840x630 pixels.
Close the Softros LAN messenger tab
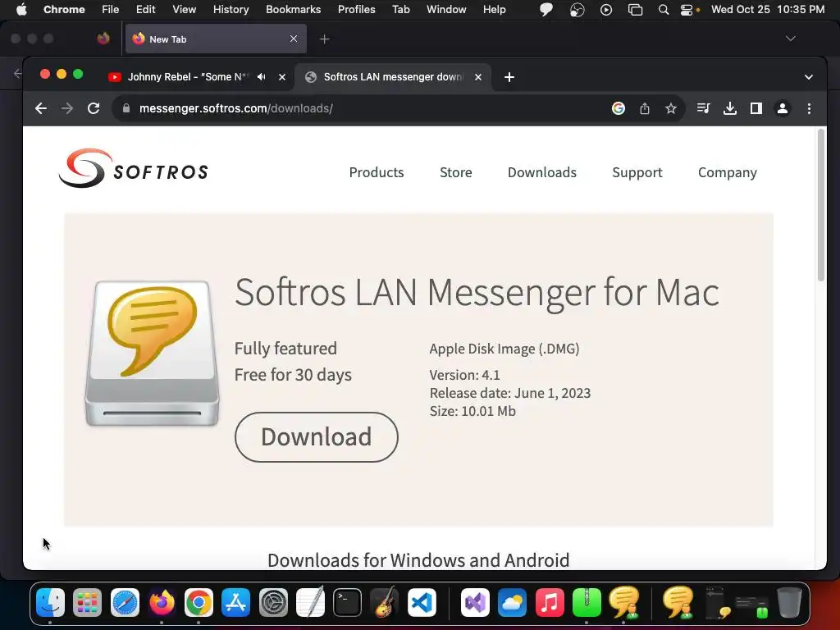tap(478, 77)
